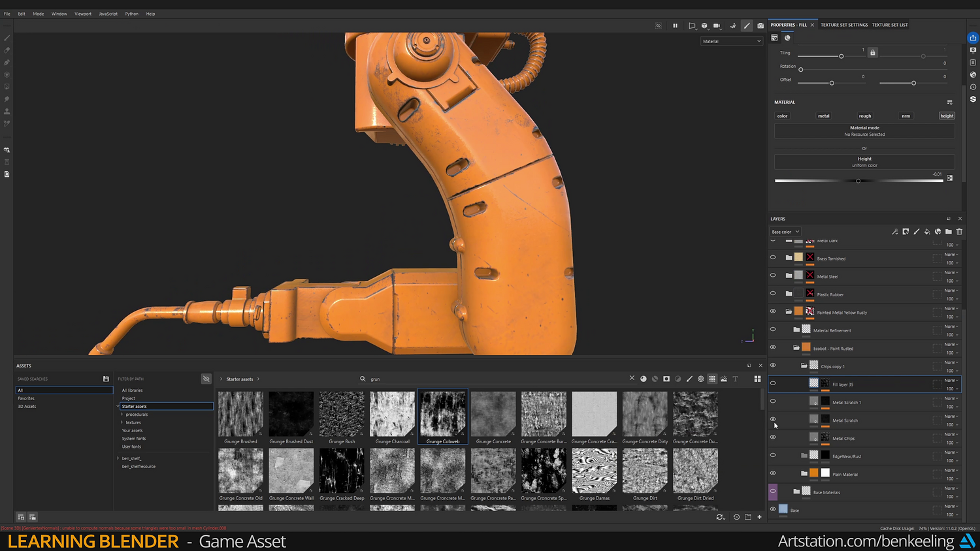Switch to Texture Set Settings tab
This screenshot has height=551, width=980.
844,25
